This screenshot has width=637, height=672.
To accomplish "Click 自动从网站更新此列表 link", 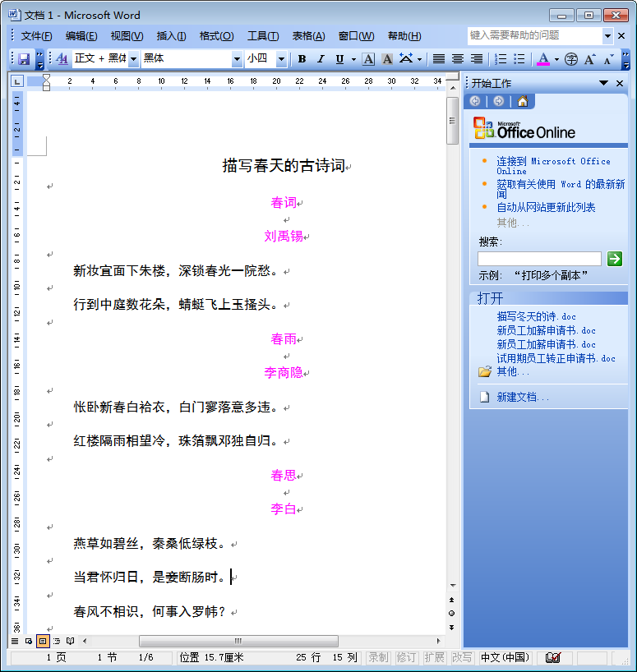I will click(x=546, y=207).
